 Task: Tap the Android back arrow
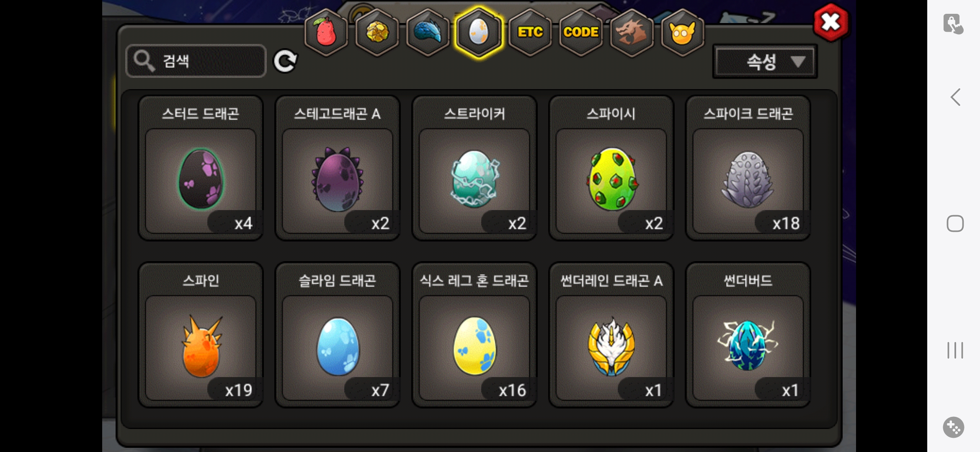955,97
